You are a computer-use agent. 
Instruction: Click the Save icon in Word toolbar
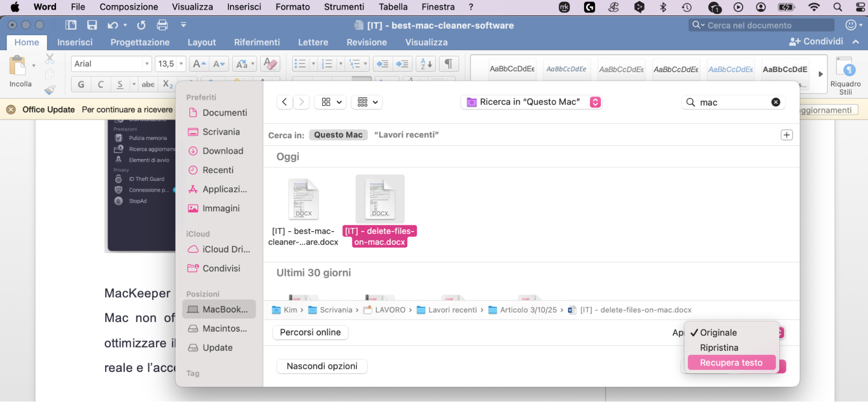point(92,25)
